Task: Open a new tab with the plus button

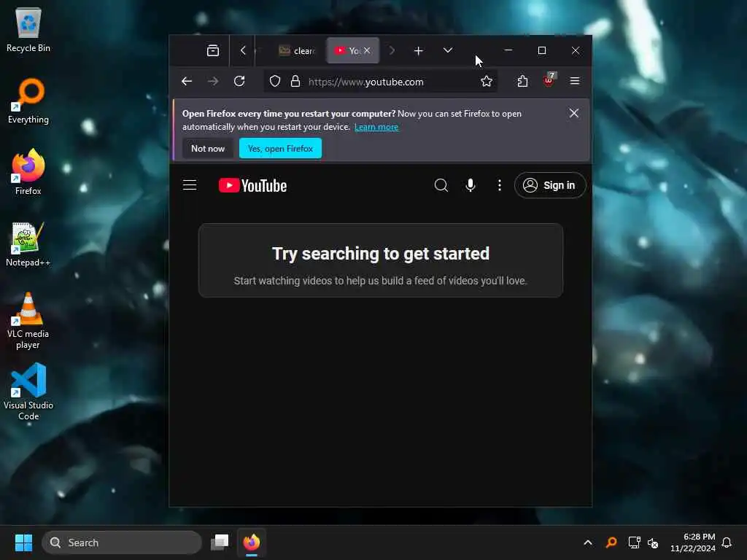Action: point(418,50)
